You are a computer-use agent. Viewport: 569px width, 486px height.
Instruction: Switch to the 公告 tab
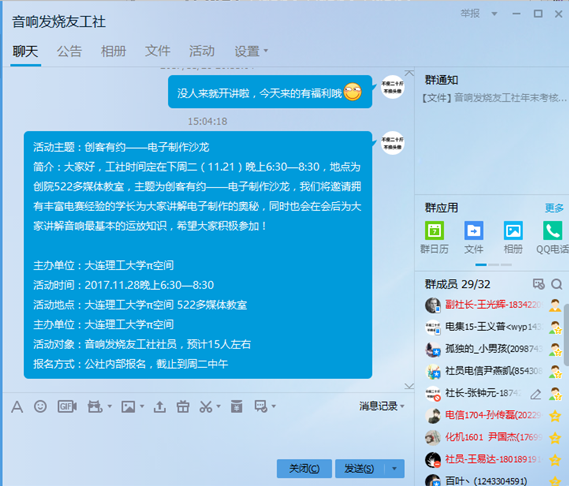pos(69,51)
